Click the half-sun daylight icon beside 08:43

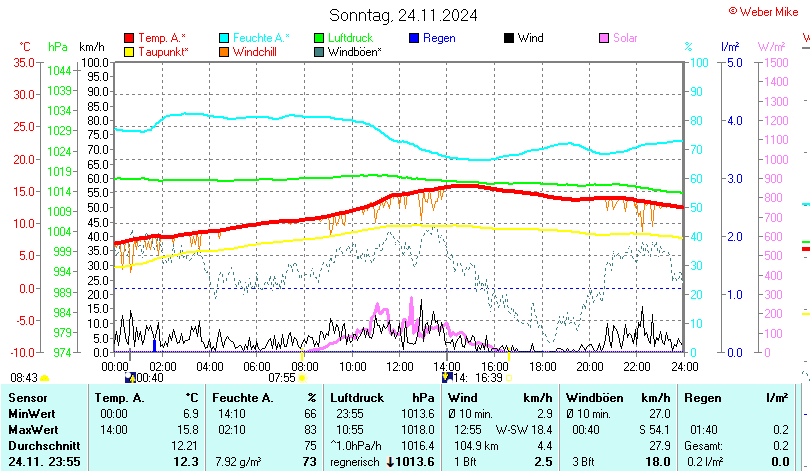tap(44, 379)
